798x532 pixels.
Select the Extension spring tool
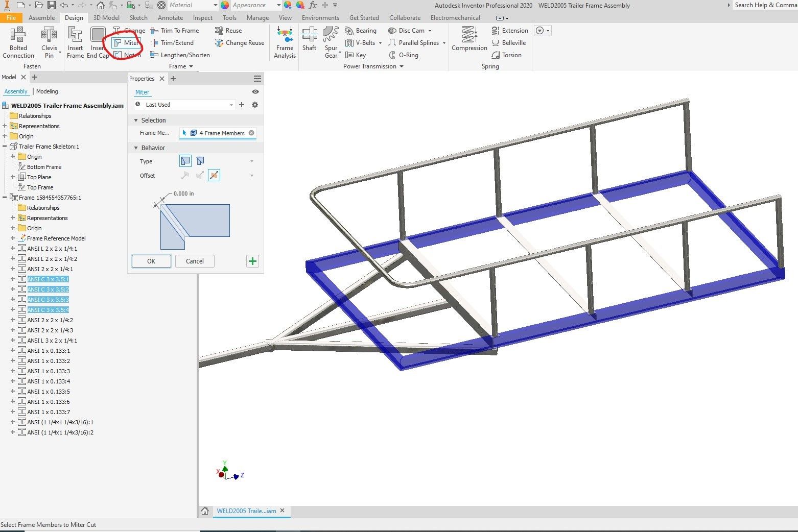[x=509, y=31]
